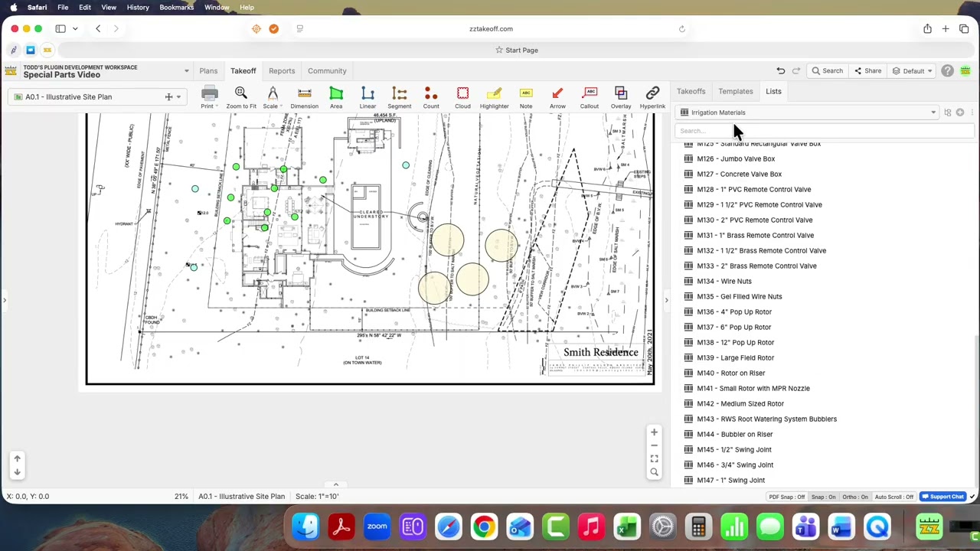Viewport: 980px width, 551px height.
Task: Select M134 - Wire Nuts item
Action: tap(724, 281)
